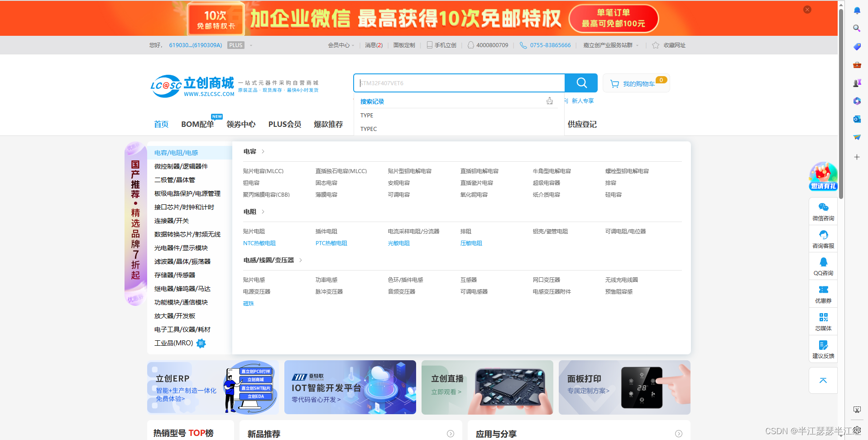Click the browser sidebar toolbox icon

click(x=857, y=65)
